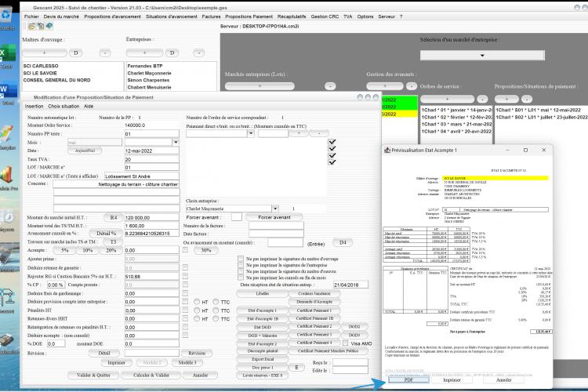Toggle the Forcer avenant checkbox
The image size is (588, 392).
click(x=237, y=217)
